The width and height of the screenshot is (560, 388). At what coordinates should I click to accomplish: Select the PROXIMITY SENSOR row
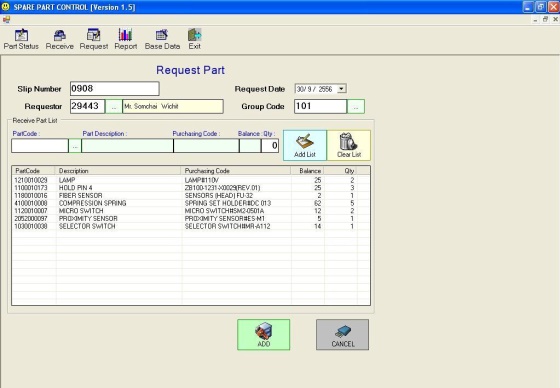(x=191, y=219)
